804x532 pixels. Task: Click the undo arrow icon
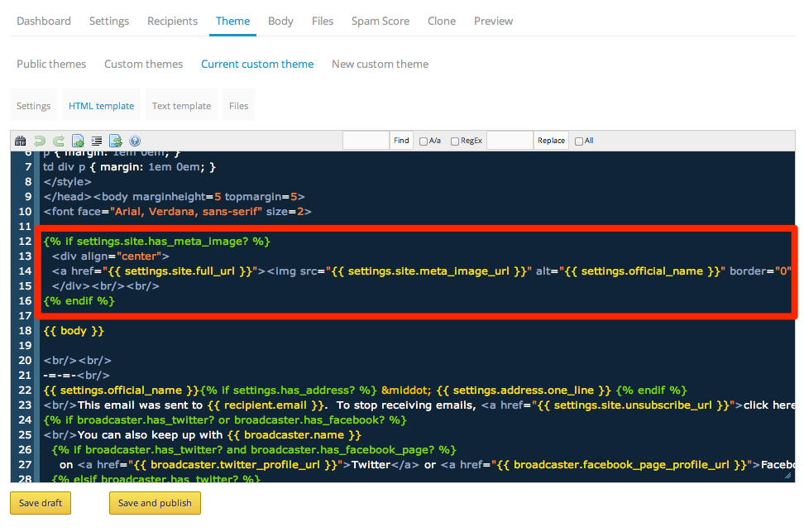pyautogui.click(x=40, y=141)
